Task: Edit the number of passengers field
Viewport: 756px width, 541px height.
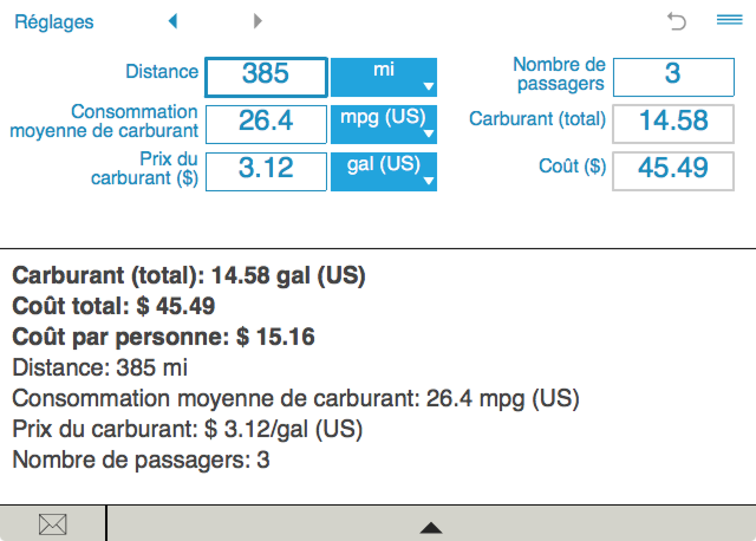Action: coord(673,77)
